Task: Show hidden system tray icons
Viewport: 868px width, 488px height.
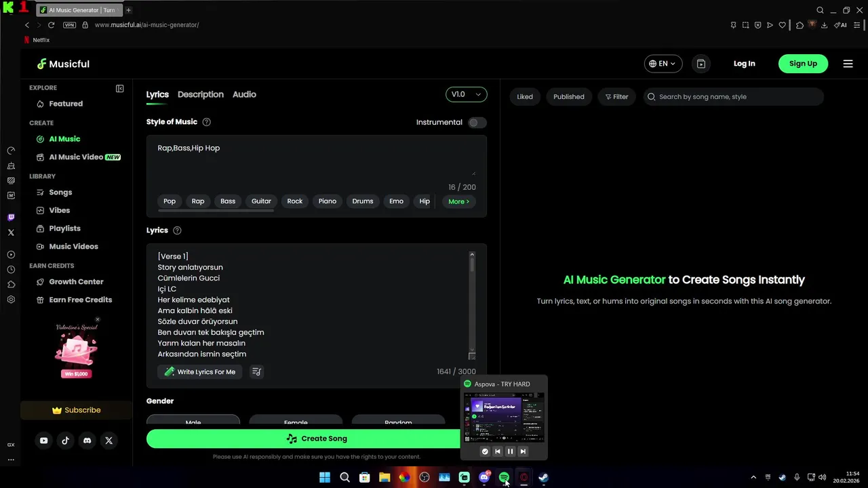Action: [753, 477]
